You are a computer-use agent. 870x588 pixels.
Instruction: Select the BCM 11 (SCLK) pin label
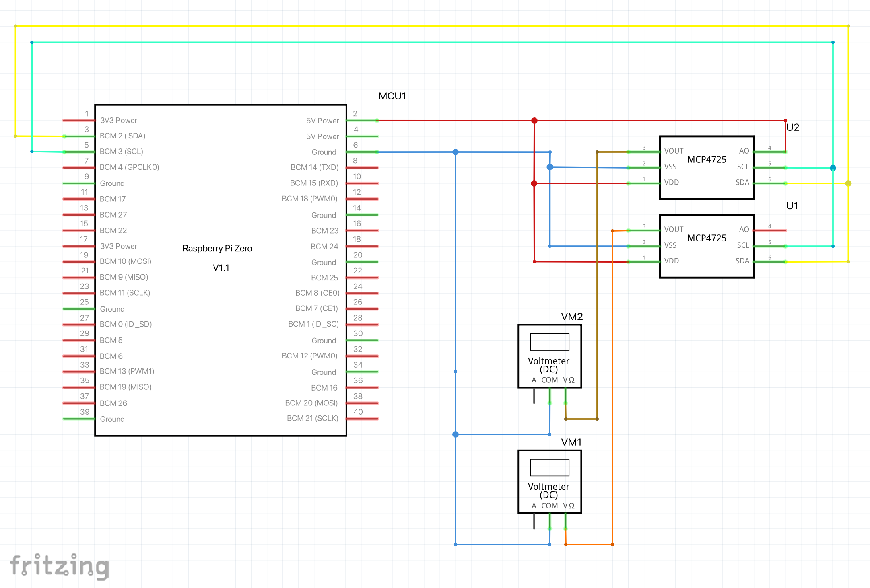click(x=125, y=293)
